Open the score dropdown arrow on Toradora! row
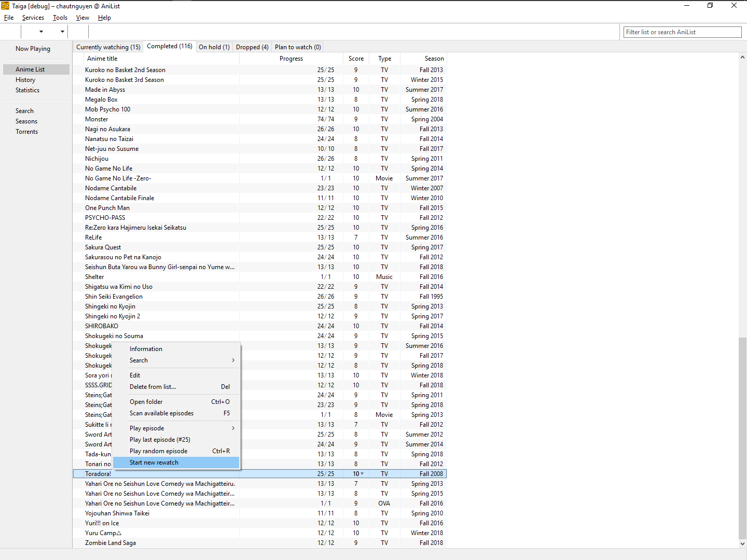 [362, 474]
